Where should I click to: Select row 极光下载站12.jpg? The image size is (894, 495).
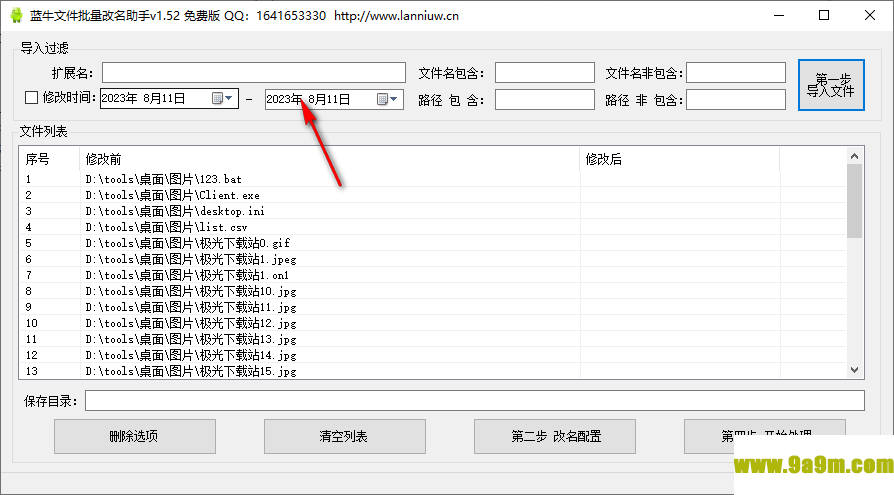coord(432,323)
